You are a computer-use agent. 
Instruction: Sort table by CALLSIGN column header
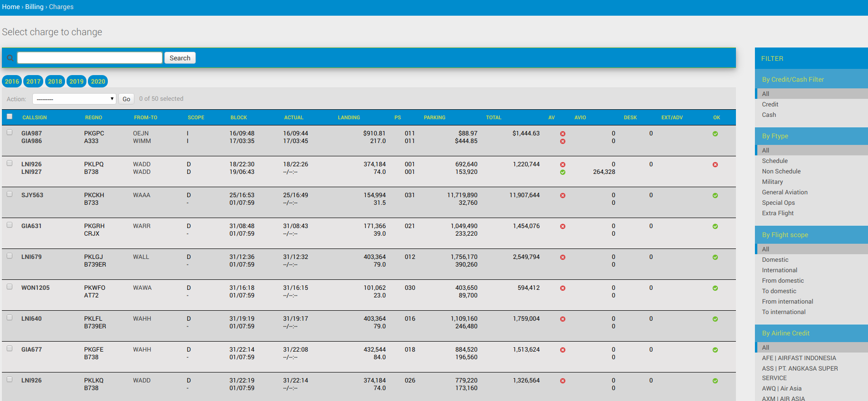pyautogui.click(x=35, y=117)
